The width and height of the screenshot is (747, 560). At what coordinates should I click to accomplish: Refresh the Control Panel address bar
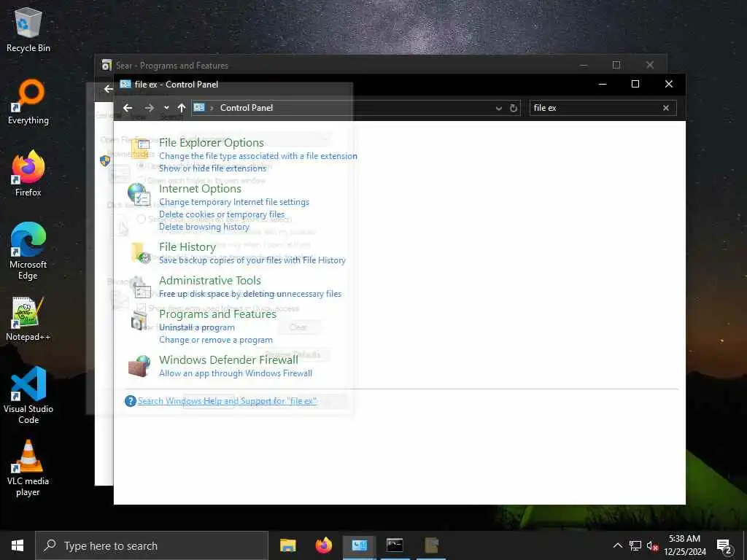pos(514,108)
